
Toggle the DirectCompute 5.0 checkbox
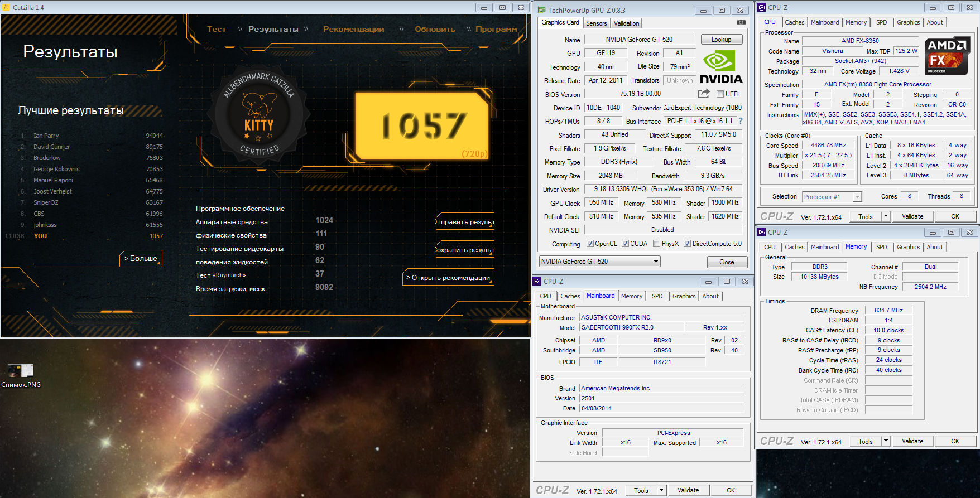click(687, 244)
